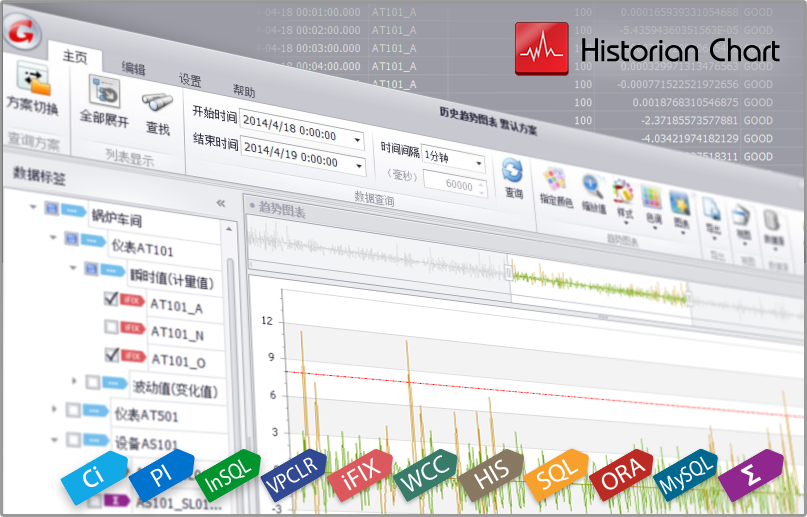Image resolution: width=807 pixels, height=517 pixels.
Task: Tick the AT101_N checkbox
Action: (x=111, y=326)
